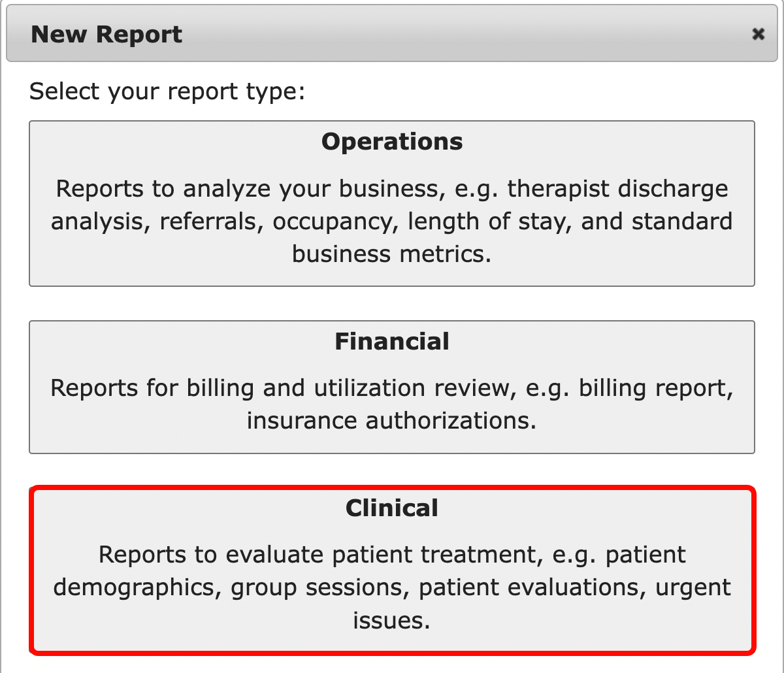The image size is (784, 673).
Task: Click the Financial heading
Action: pos(391,341)
